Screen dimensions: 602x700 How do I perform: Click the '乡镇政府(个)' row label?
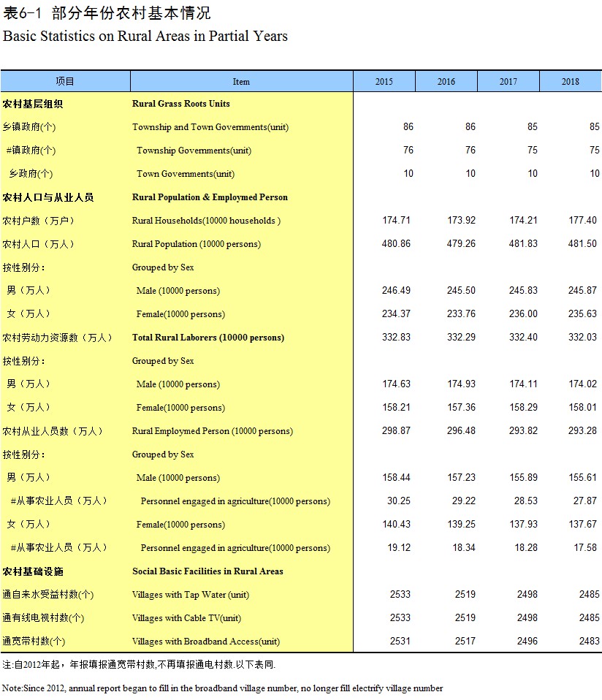point(29,127)
